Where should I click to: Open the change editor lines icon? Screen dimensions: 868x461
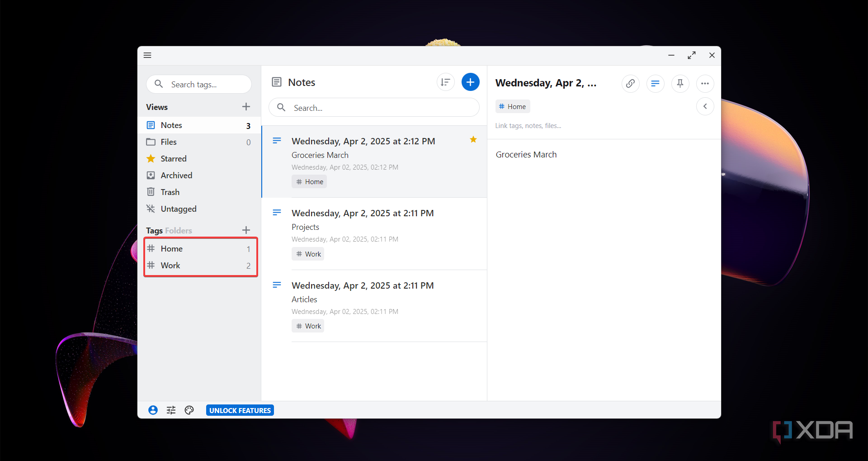click(655, 83)
